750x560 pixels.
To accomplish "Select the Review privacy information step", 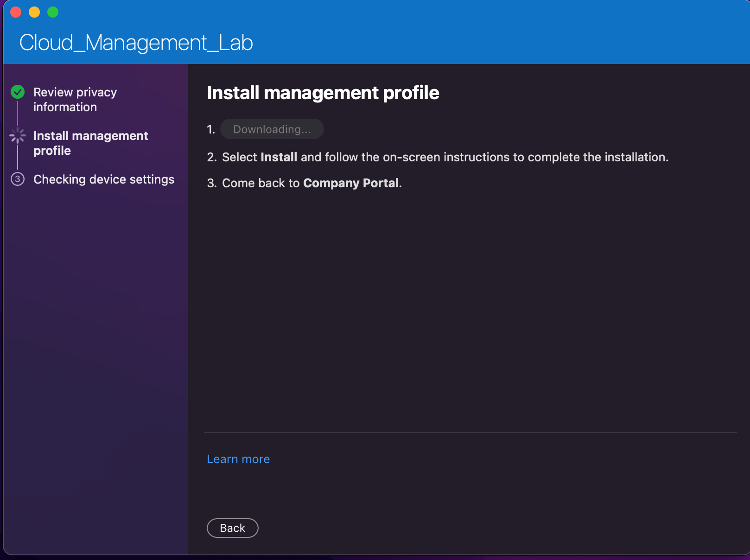I will [x=75, y=100].
